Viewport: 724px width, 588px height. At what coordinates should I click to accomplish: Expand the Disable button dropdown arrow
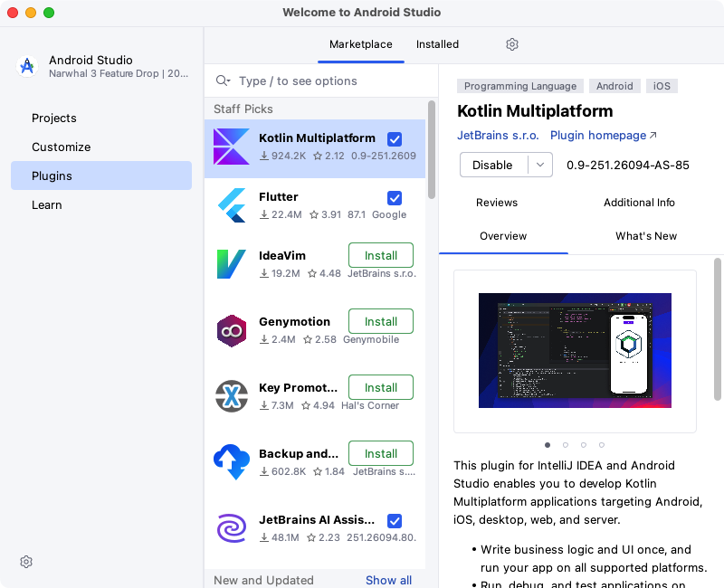[x=539, y=165]
